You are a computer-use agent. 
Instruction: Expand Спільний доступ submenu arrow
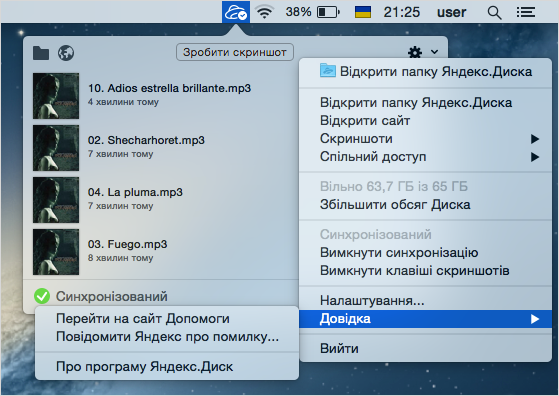(535, 157)
